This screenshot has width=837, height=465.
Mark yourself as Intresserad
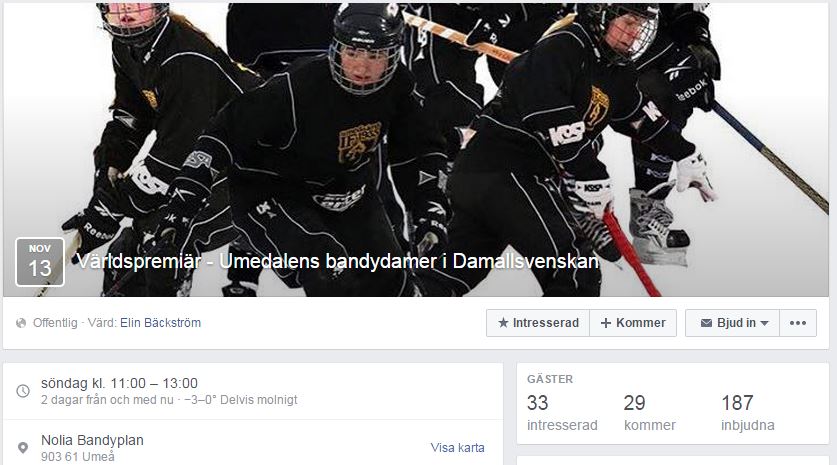tap(538, 323)
